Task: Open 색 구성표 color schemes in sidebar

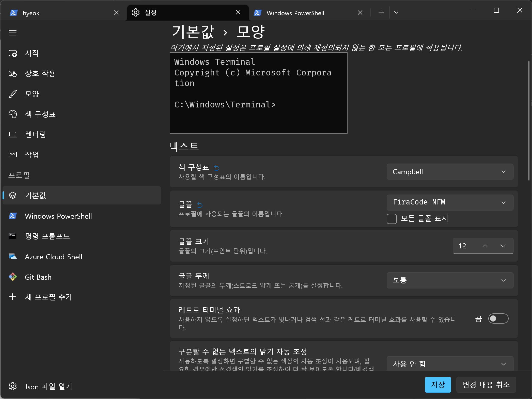Action: pyautogui.click(x=40, y=114)
